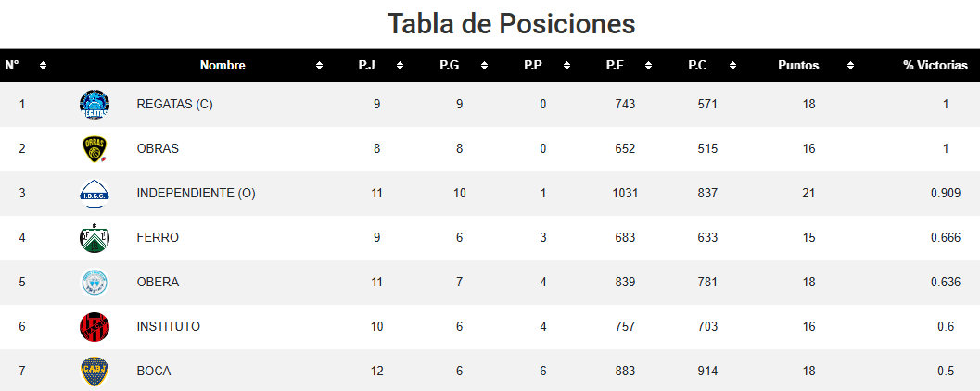Sort by Puntos column arrows
The height and width of the screenshot is (391, 980).
point(850,66)
